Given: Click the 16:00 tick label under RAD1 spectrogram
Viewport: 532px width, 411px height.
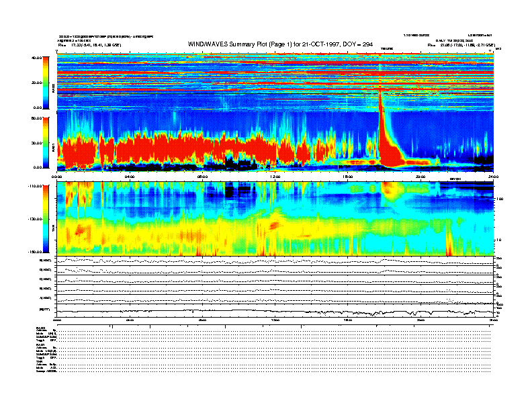Looking at the screenshot, I should pyautogui.click(x=348, y=177).
